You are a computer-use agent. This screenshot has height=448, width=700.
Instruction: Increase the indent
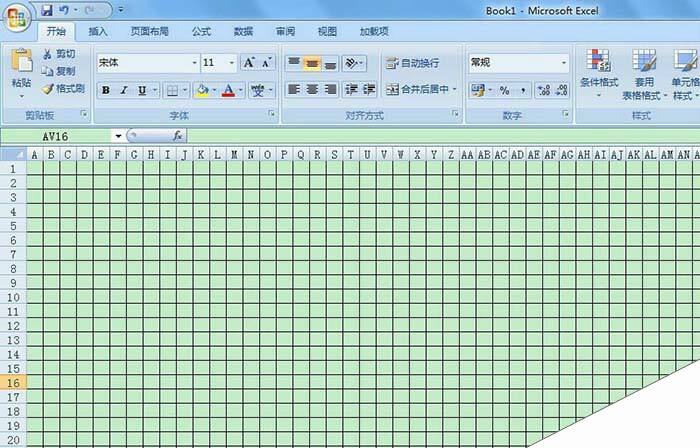(369, 90)
